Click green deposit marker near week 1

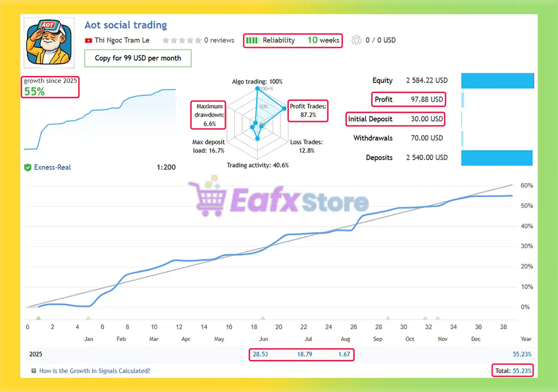pos(38,318)
